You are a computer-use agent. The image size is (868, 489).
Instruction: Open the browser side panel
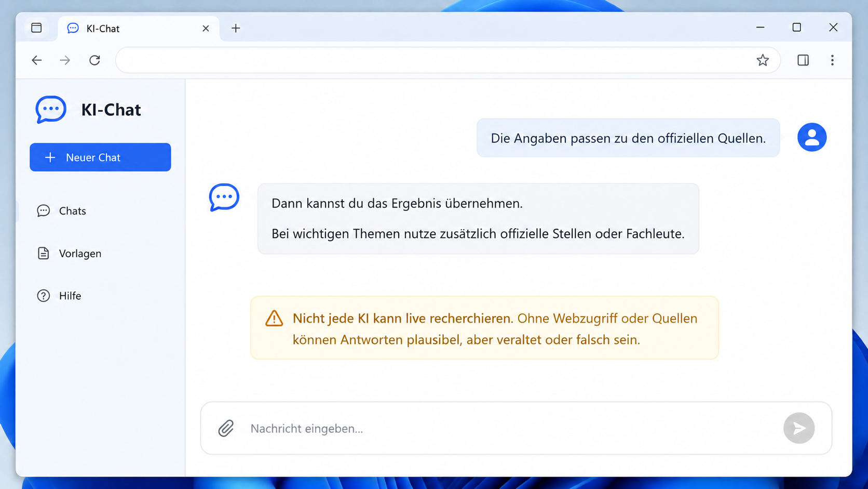coord(803,60)
